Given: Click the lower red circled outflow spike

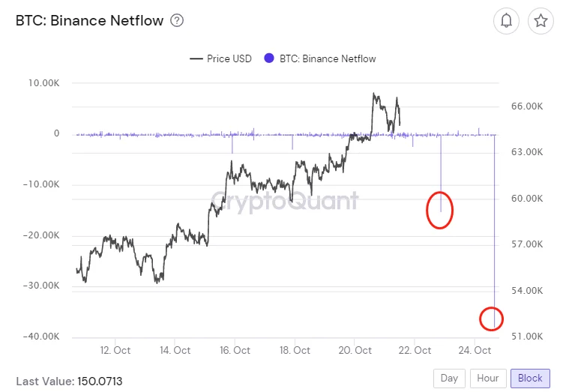Looking at the screenshot, I should coord(492,319).
